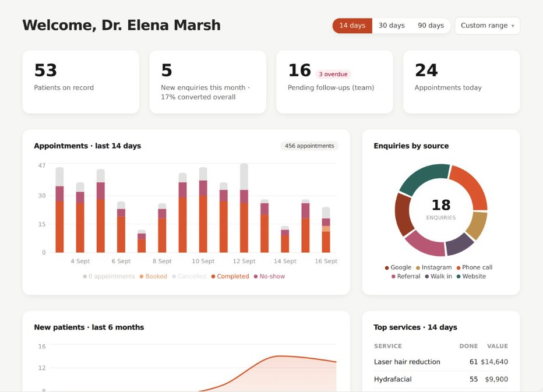Toggle Google in enquiries legend
This screenshot has width=543, height=392.
[x=398, y=267]
